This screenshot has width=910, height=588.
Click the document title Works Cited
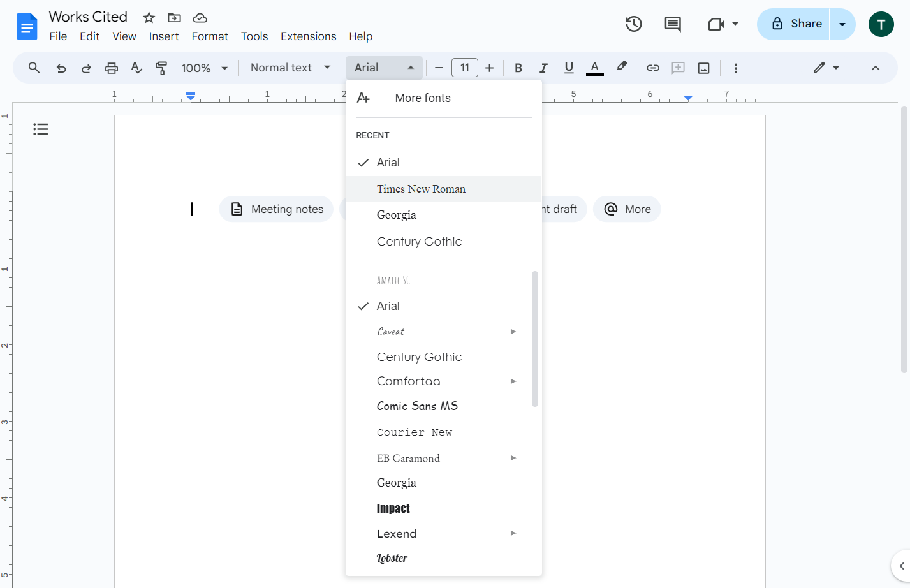88,17
